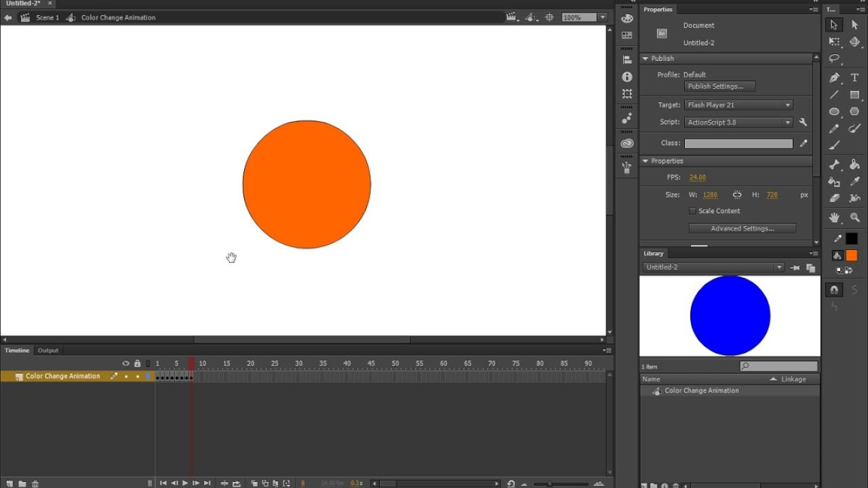Select the Line tool
This screenshot has height=488, width=868.
(834, 95)
